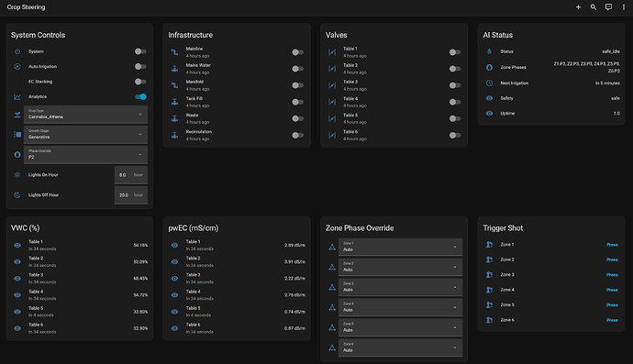Click Press for Zone 6
633x364 pixels.
(612, 320)
